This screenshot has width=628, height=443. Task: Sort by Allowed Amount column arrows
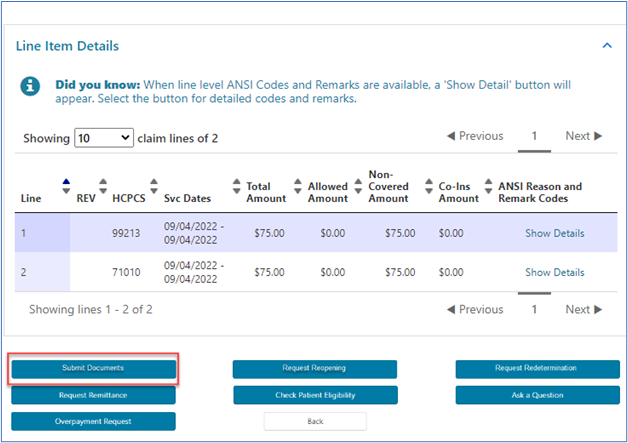[298, 186]
